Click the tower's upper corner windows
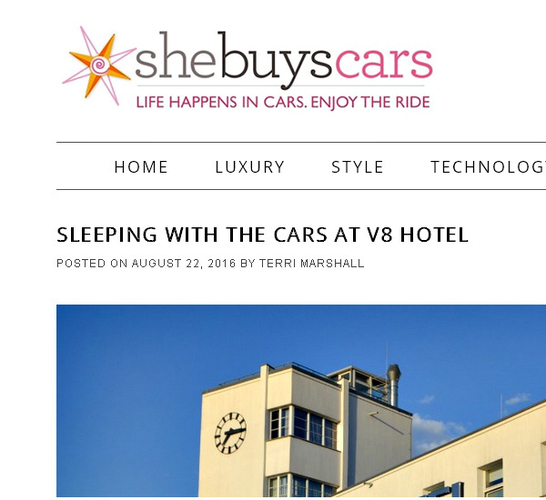The width and height of the screenshot is (546, 500). coord(303,427)
